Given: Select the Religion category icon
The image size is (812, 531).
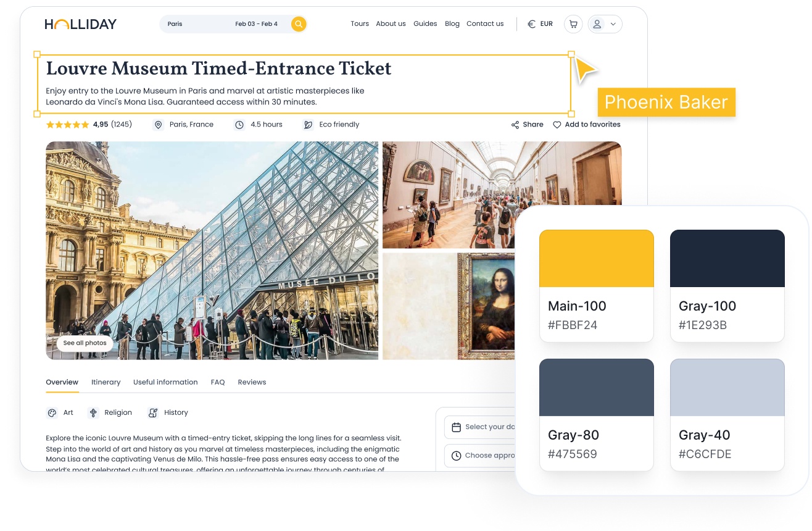Looking at the screenshot, I should click(94, 413).
